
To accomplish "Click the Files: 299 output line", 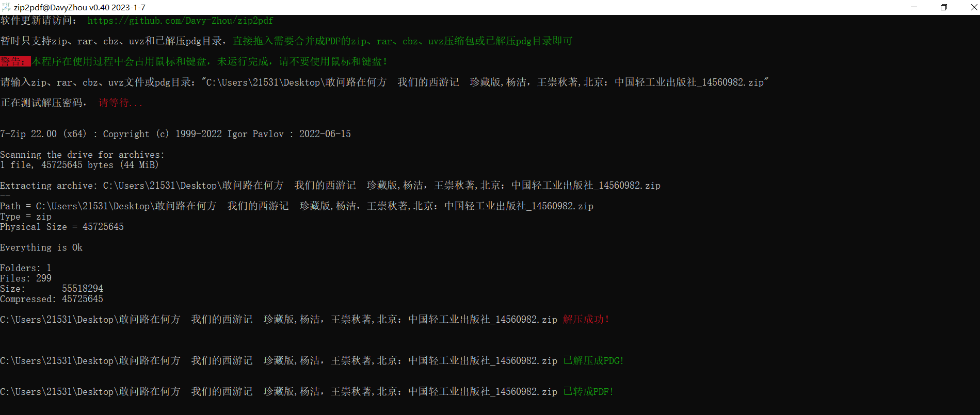I will (x=26, y=278).
